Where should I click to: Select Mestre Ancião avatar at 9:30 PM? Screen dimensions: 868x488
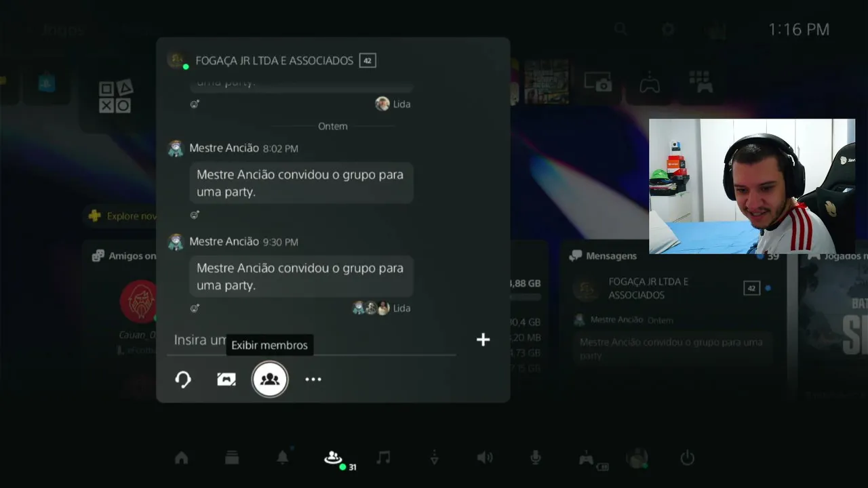176,242
